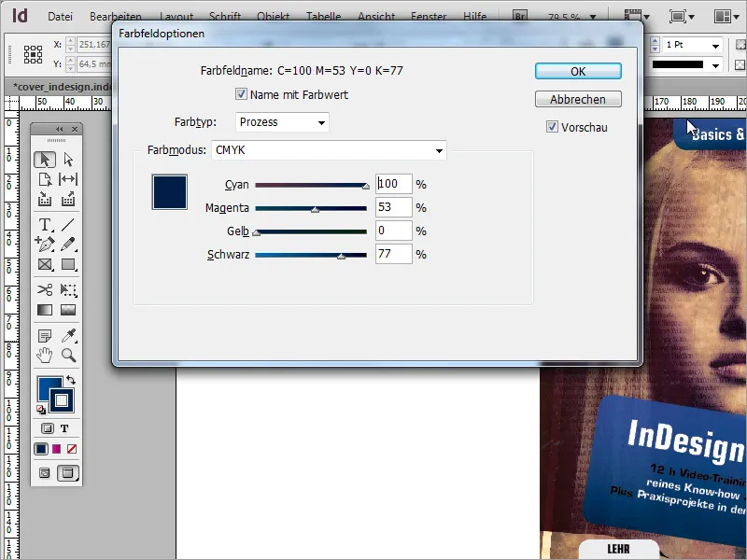
Task: Select the Gradient Swatch tool
Action: tap(45, 310)
